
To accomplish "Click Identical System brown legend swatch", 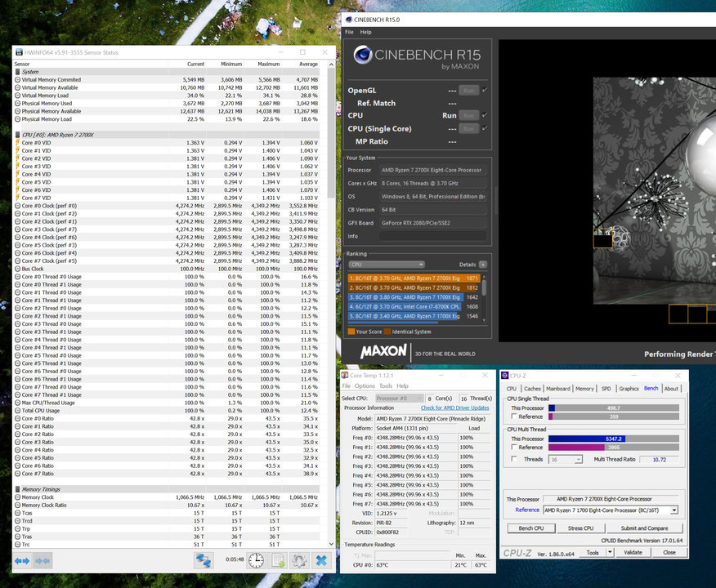I will pyautogui.click(x=387, y=332).
